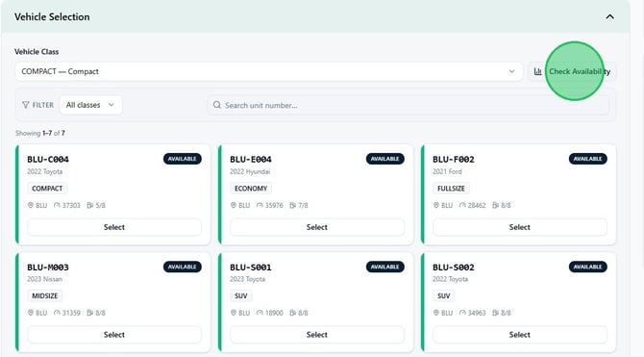644x357 pixels.
Task: Click the BLU-S002 unit number heading
Action: click(x=454, y=268)
